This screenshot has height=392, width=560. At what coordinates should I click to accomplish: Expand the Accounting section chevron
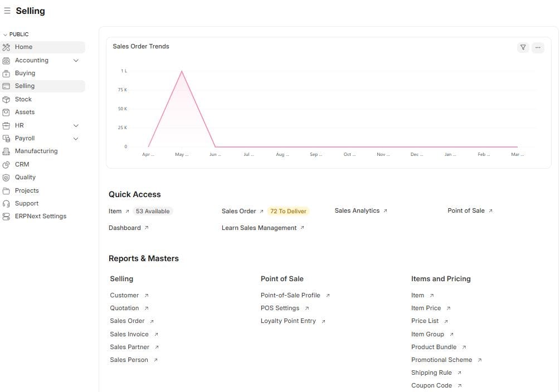coord(76,60)
